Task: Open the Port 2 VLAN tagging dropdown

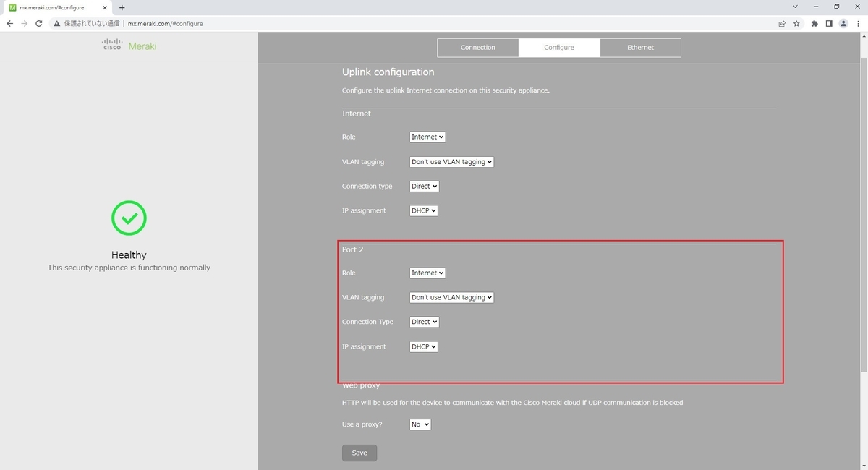Action: click(x=451, y=297)
